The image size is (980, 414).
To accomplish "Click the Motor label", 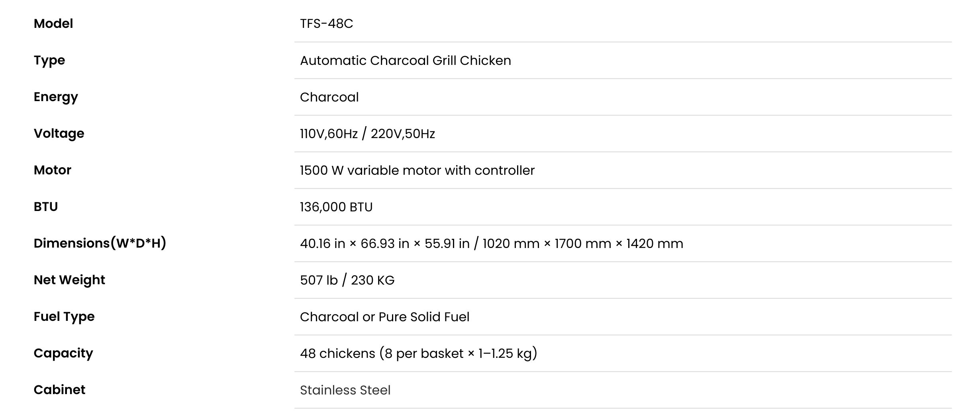I will (53, 170).
